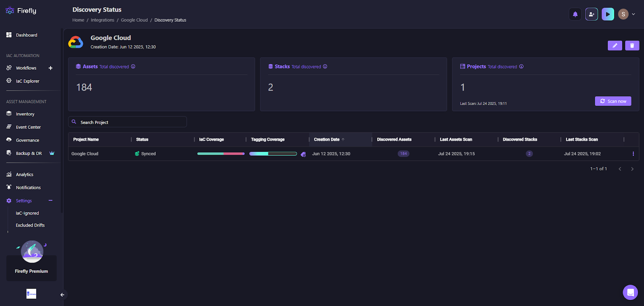Open Analytics page

[x=25, y=174]
